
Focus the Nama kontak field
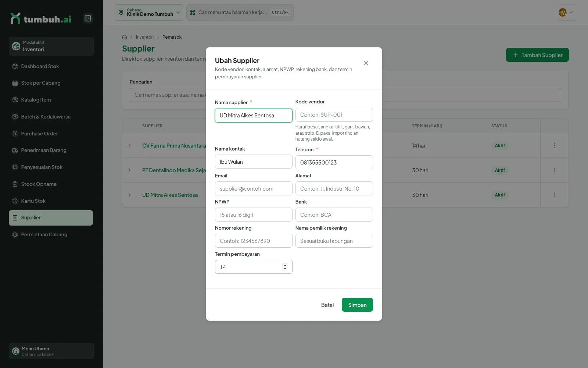click(x=254, y=162)
